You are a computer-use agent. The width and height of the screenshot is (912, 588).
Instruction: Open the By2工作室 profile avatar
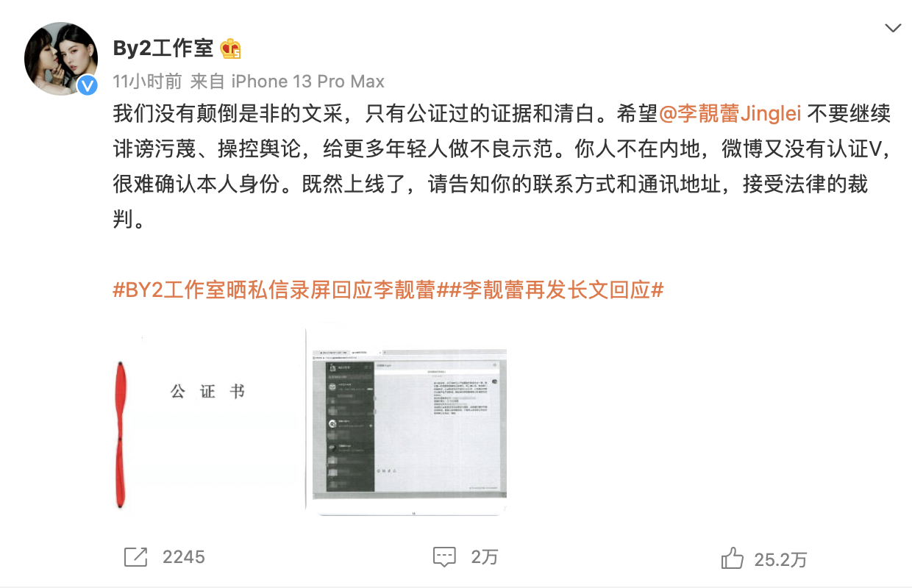point(61,59)
